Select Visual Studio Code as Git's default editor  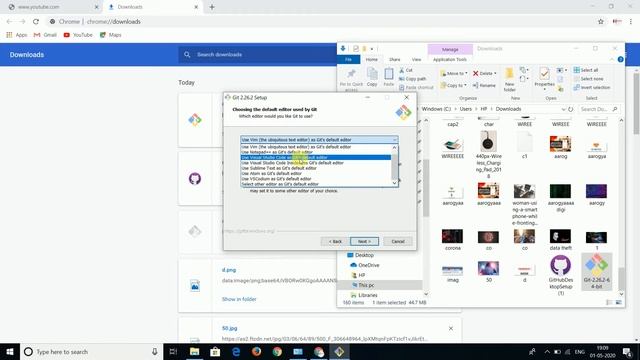tap(316, 157)
